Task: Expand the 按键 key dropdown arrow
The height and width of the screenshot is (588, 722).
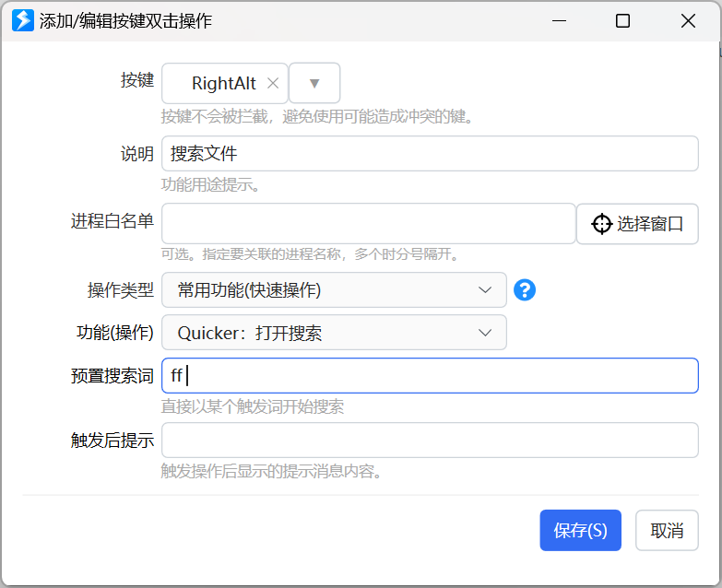Action: (314, 83)
